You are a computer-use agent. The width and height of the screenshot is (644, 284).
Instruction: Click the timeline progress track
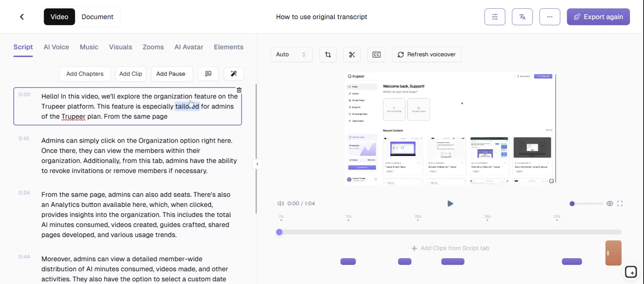coord(450,232)
